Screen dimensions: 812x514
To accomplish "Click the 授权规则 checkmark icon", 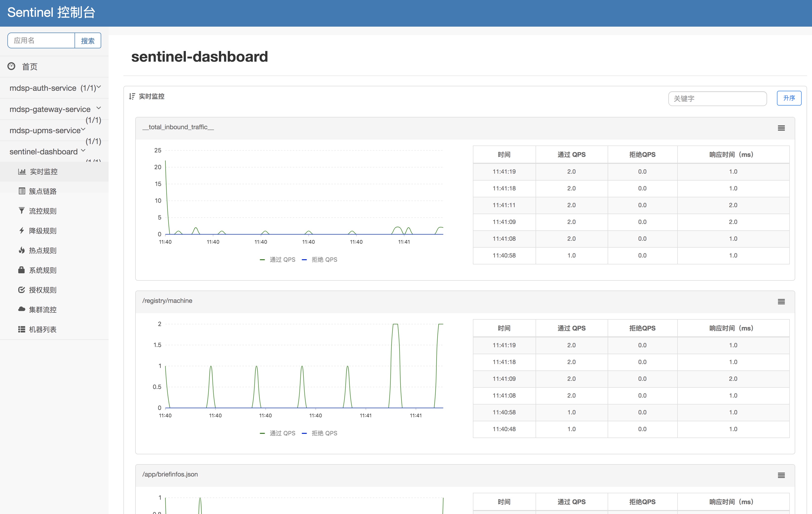I will click(x=21, y=290).
